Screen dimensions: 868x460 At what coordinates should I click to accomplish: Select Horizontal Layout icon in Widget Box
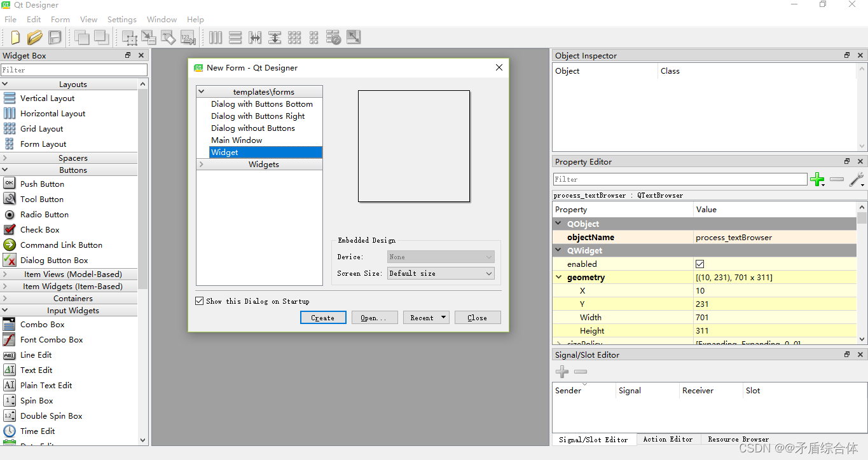click(x=10, y=113)
